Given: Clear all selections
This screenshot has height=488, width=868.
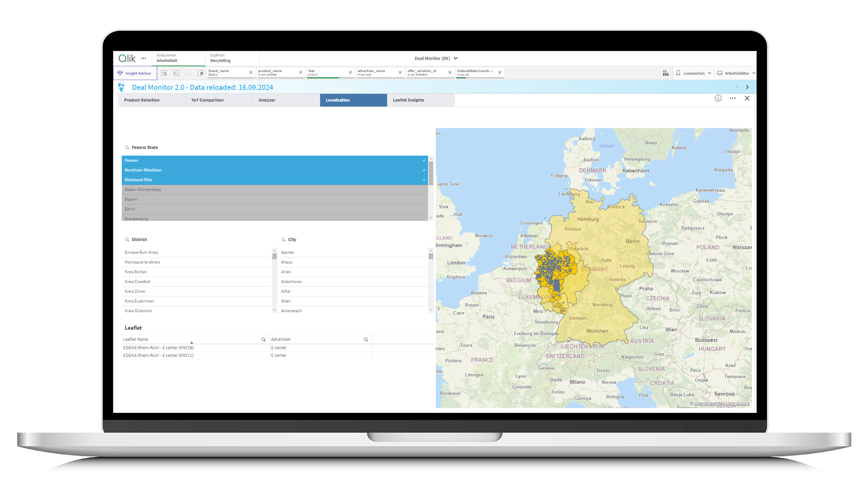Looking at the screenshot, I should coord(200,73).
